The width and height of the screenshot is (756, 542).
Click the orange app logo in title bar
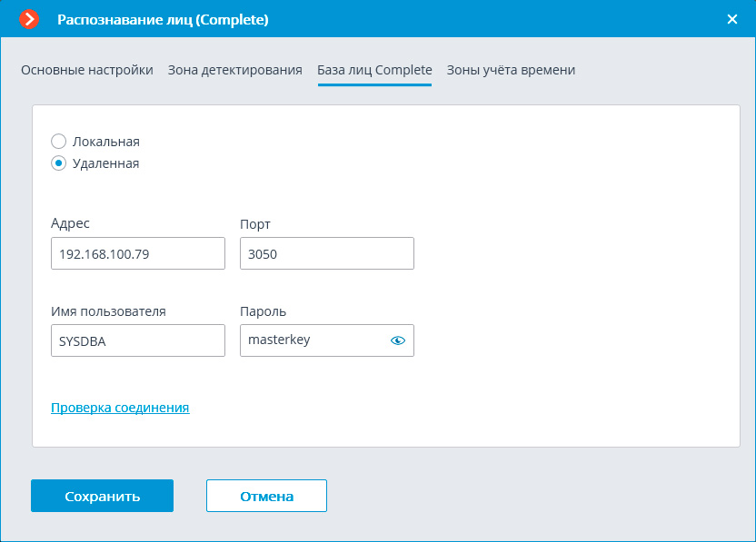pyautogui.click(x=30, y=19)
